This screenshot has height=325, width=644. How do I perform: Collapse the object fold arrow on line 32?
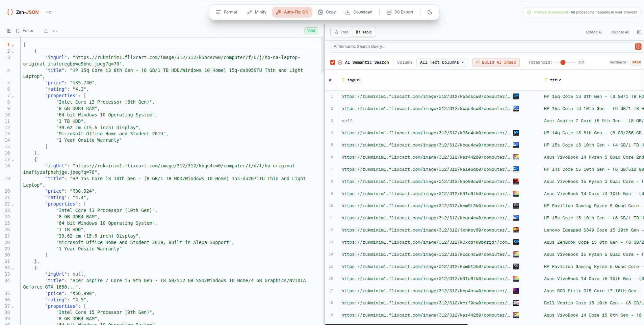click(13, 268)
